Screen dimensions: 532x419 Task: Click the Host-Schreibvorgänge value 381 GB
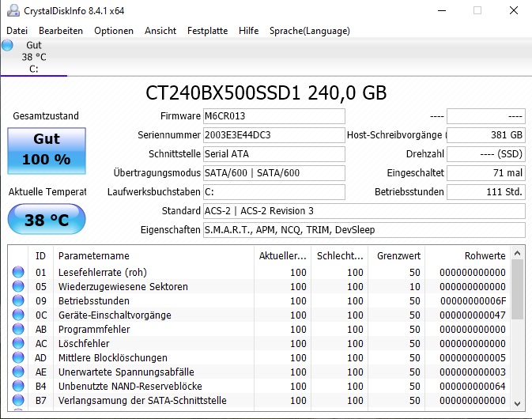(x=486, y=135)
